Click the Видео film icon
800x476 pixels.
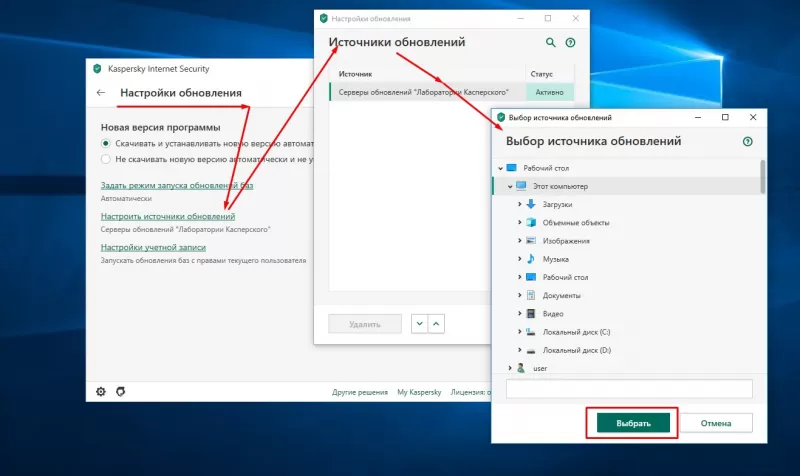click(x=531, y=313)
